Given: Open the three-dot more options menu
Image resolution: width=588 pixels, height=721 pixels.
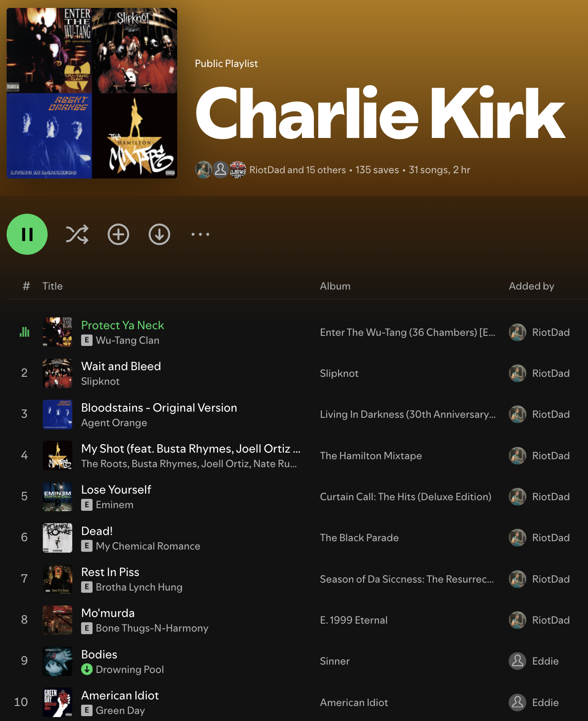Looking at the screenshot, I should coord(200,234).
